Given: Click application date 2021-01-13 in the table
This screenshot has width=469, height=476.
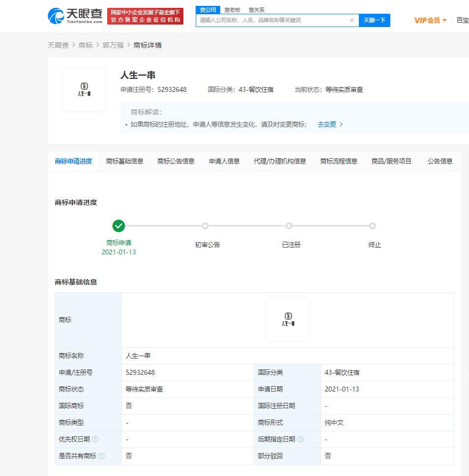Looking at the screenshot, I should click(342, 389).
